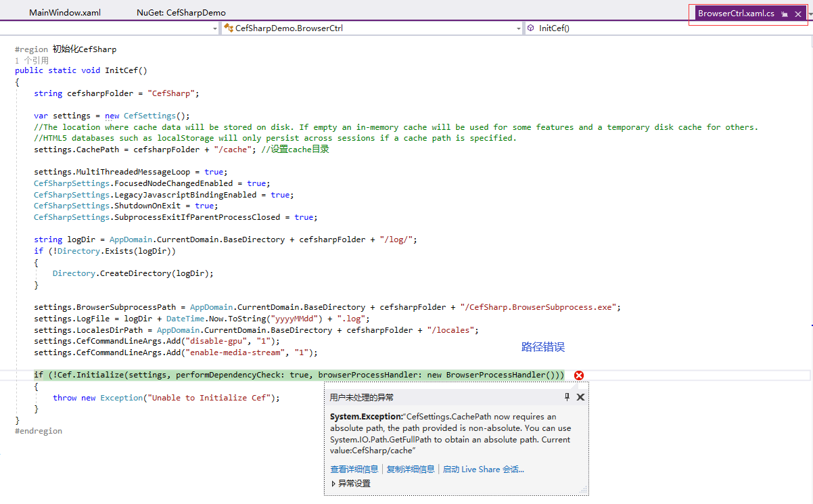
Task: Expand the 异常设置 section
Action: 350,484
